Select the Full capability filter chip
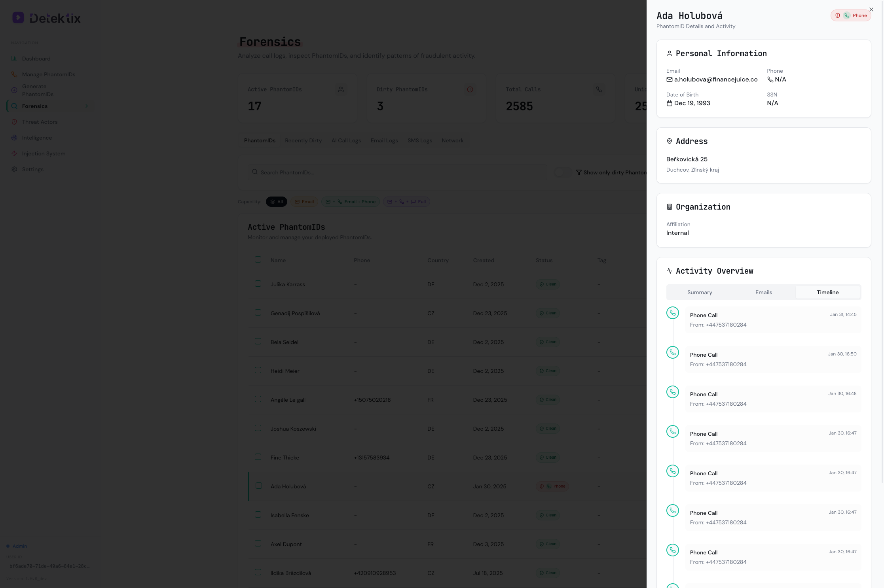The height and width of the screenshot is (588, 884). [406, 202]
